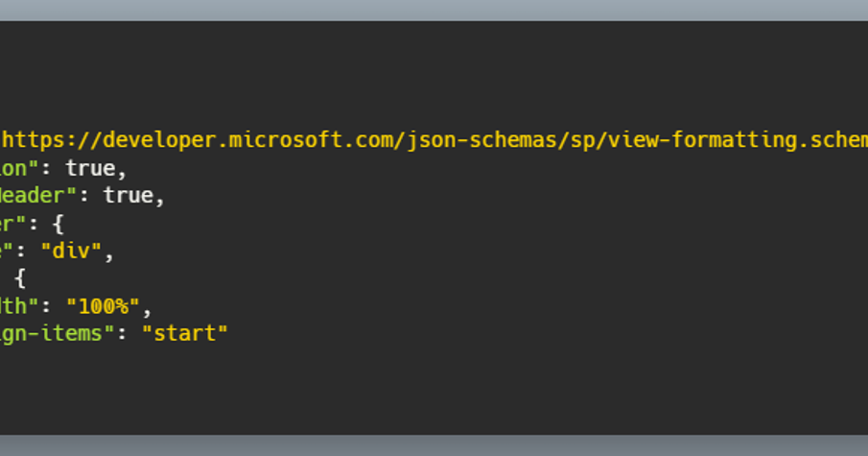The height and width of the screenshot is (456, 868).
Task: Click the developer.microsoft.com schema URL
Action: [432, 140]
